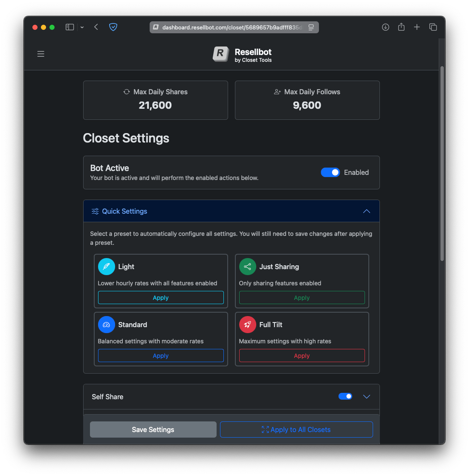Click the Max Daily Shares refresh icon
This screenshot has width=469, height=476.
[127, 92]
